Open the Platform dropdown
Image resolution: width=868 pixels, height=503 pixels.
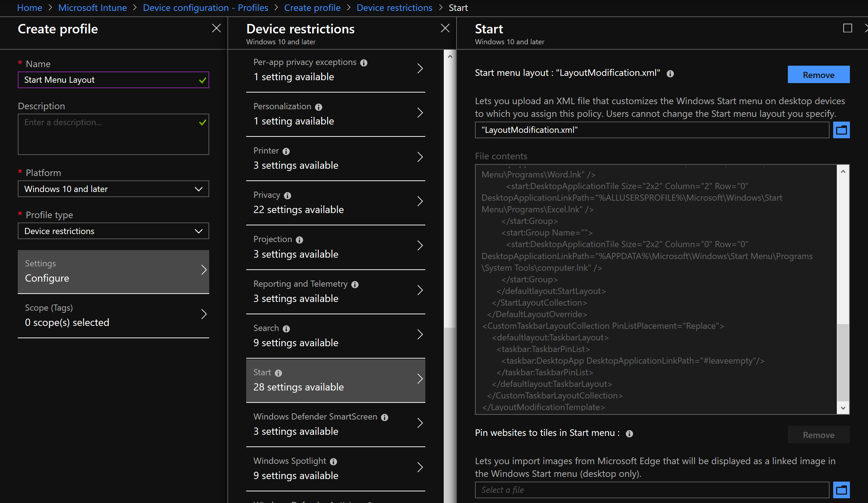pos(113,189)
